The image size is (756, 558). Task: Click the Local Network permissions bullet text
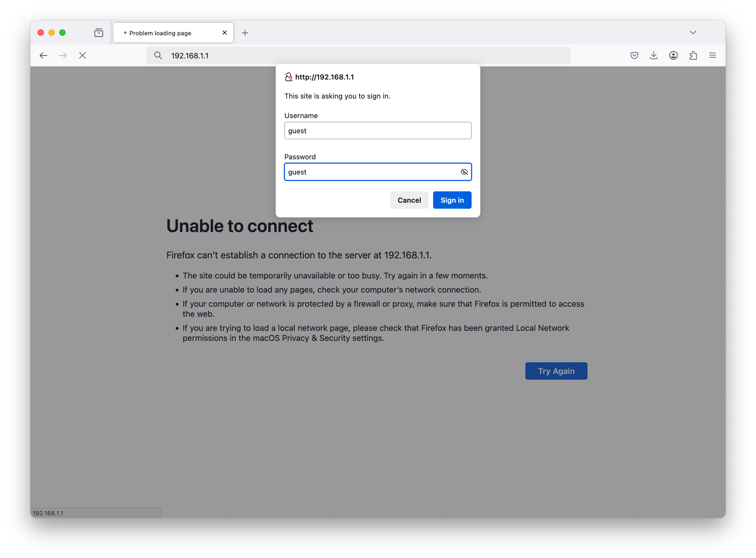376,333
